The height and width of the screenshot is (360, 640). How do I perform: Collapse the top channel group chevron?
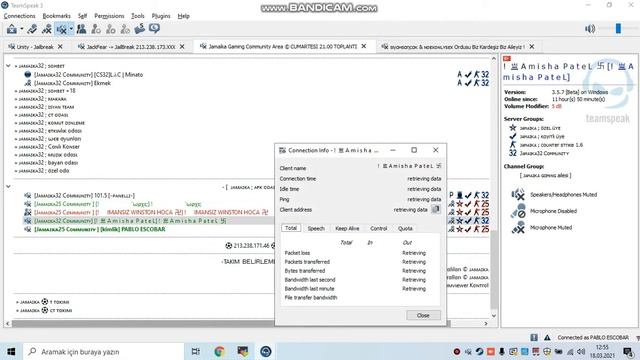coord(8,66)
